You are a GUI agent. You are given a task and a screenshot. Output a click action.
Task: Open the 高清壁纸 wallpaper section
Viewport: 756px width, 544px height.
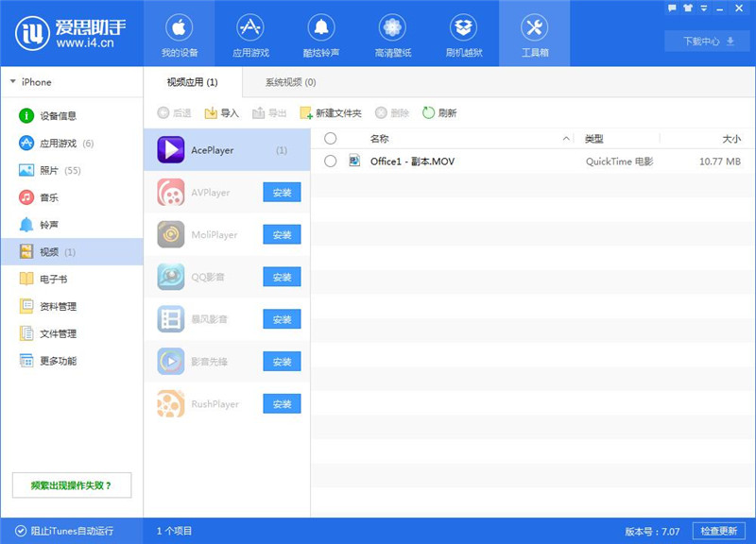click(391, 33)
